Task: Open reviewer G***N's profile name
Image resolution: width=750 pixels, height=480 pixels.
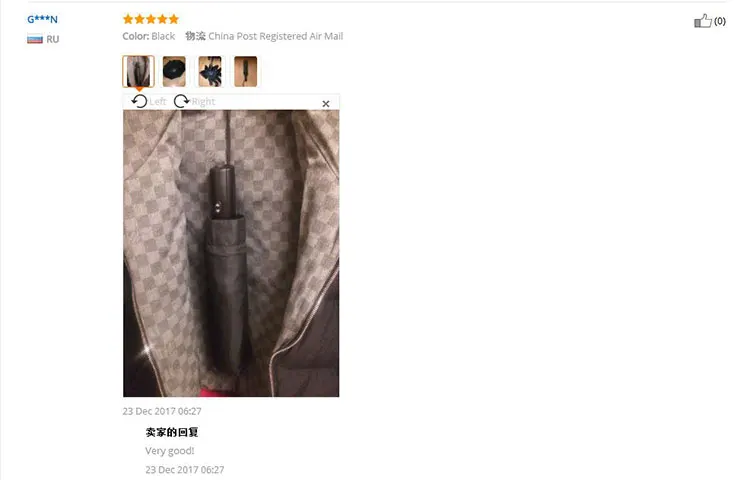Action: 42,20
